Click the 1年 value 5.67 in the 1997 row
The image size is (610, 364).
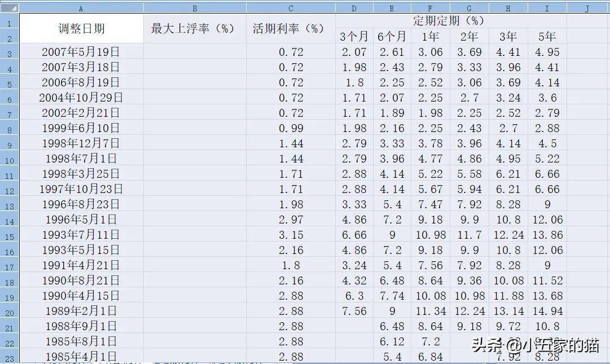430,188
